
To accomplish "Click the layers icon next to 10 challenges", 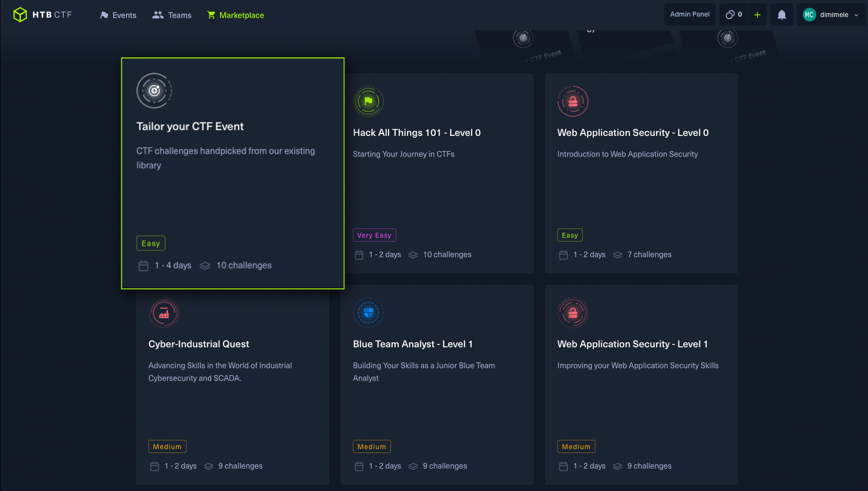I will tap(205, 265).
